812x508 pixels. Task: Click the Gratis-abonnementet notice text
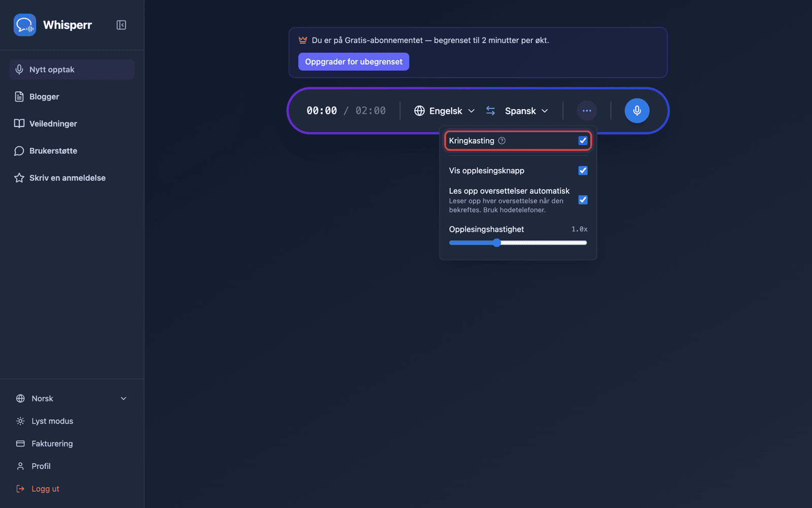click(430, 40)
